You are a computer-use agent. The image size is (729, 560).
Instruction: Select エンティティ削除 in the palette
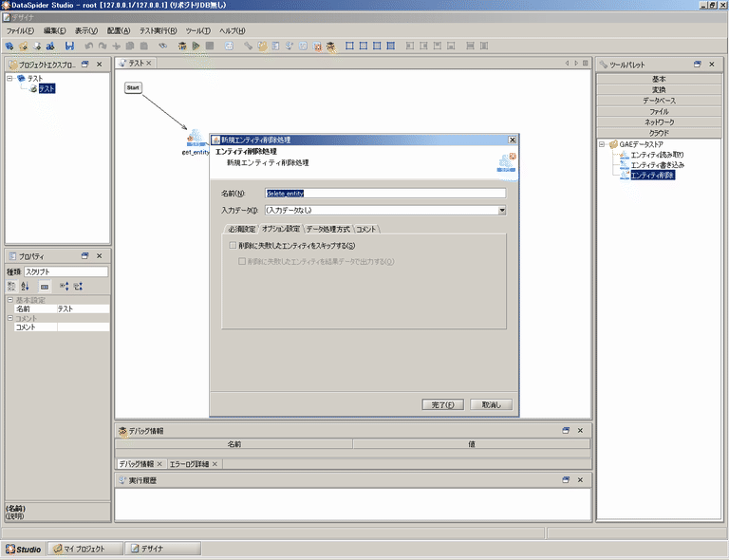[652, 176]
